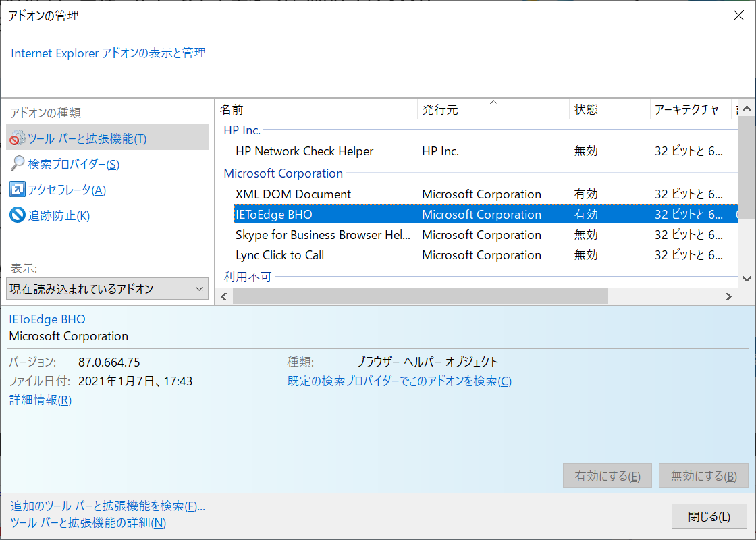756x540 pixels.
Task: Sort by 状態 column header
Action: click(x=610, y=110)
